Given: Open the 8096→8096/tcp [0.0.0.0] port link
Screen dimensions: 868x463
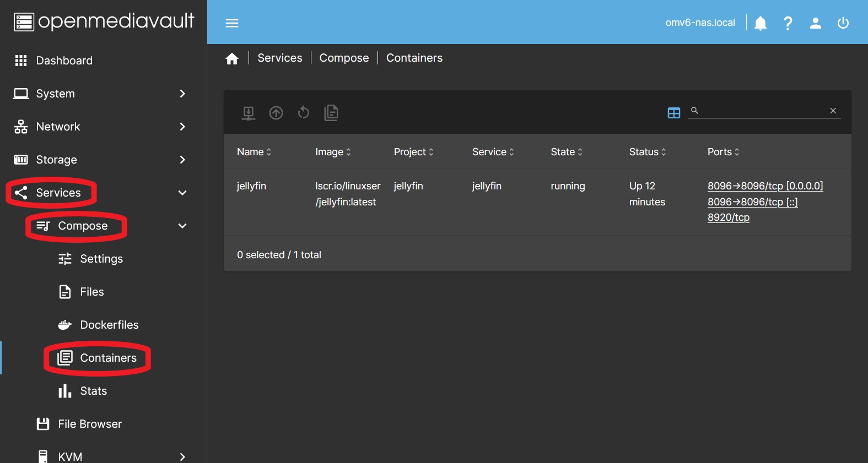Looking at the screenshot, I should [765, 186].
